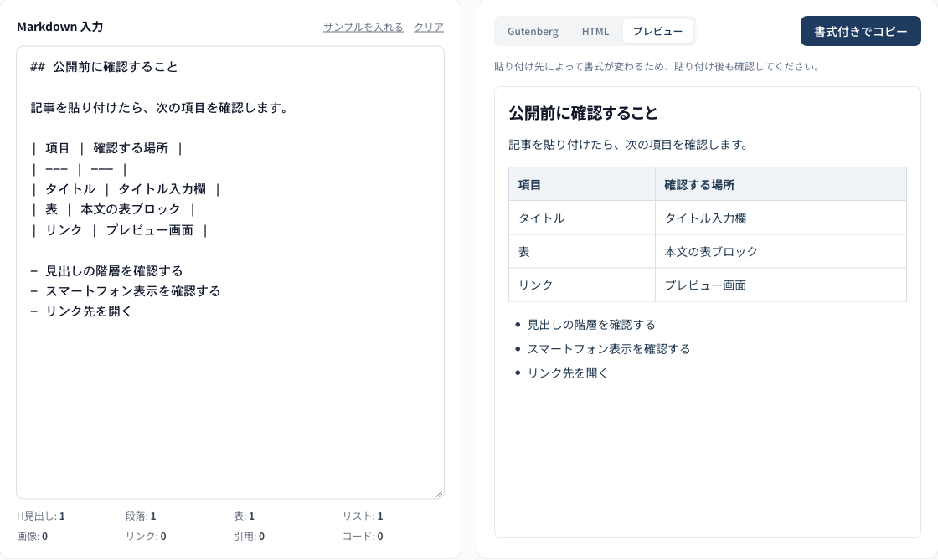The image size is (938, 560).
Task: Click the table cell タイトル入力欄
Action: [x=781, y=218]
